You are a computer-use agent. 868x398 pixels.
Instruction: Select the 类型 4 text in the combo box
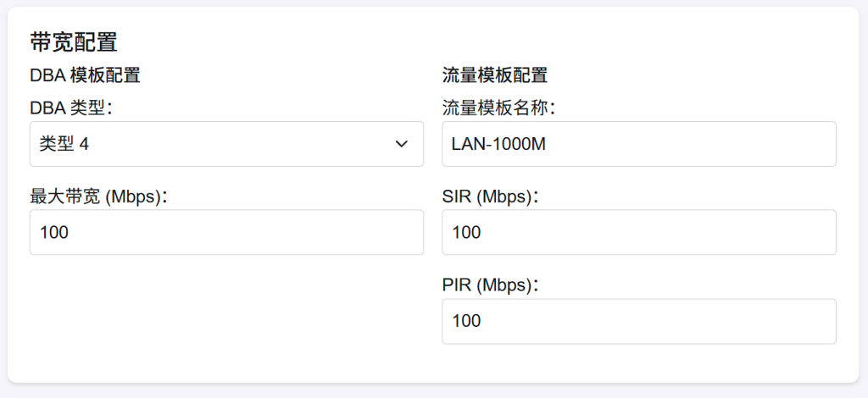pos(64,144)
